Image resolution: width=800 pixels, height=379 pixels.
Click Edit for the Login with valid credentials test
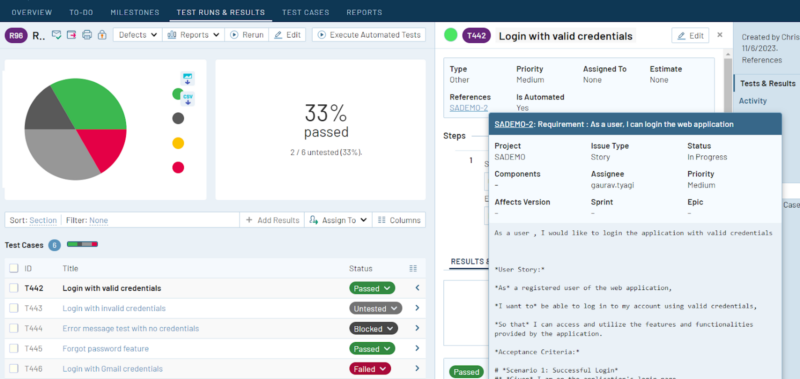pos(690,35)
